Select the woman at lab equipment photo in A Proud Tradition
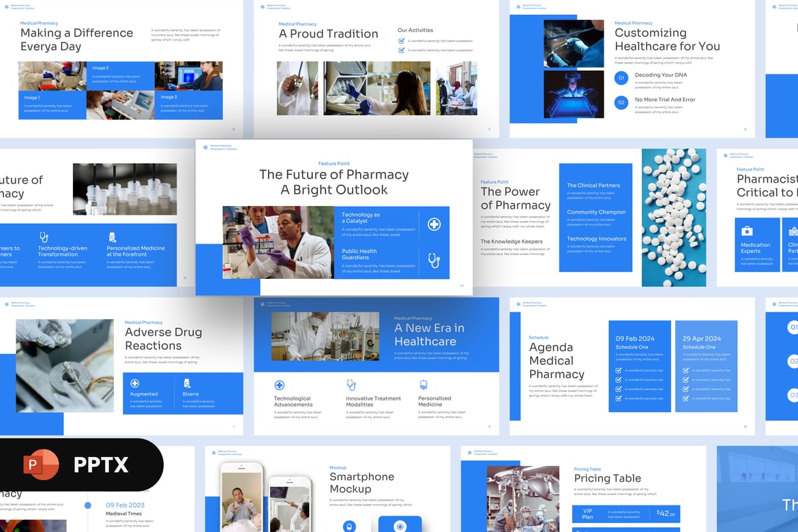Screen dimensions: 798x532 [376, 88]
